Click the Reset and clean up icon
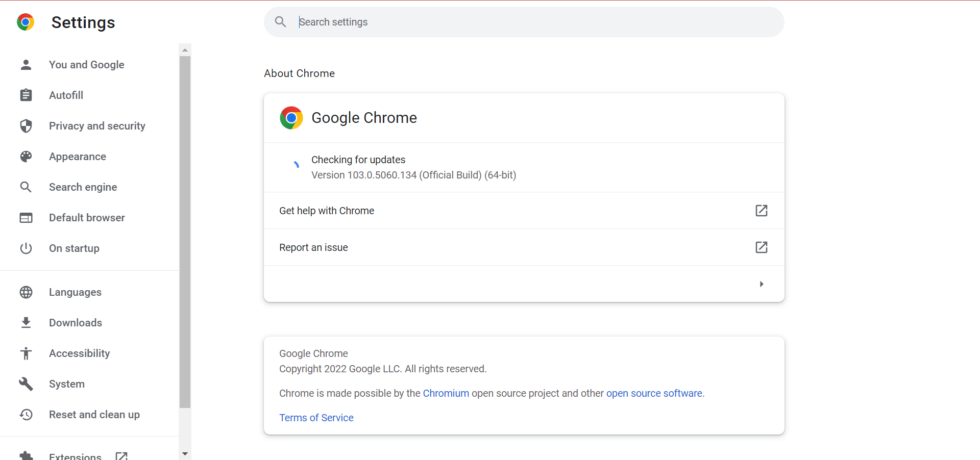Viewport: 980px width, 460px height. coord(26,415)
